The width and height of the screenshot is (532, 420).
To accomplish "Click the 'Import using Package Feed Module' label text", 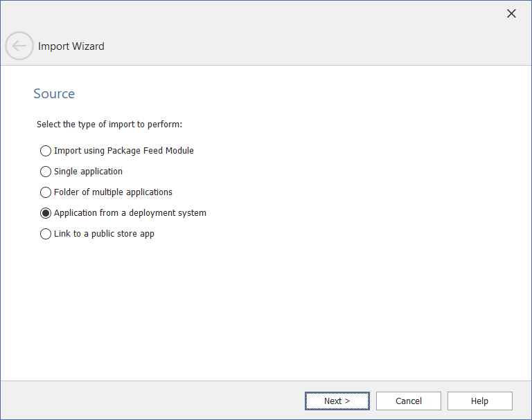I will tap(124, 151).
